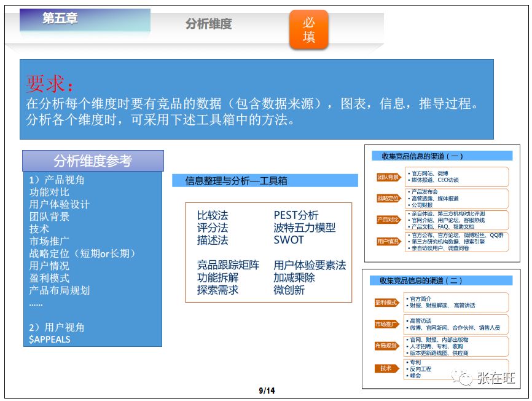
Task: Select the 人才招聘、专利、收购 bullet
Action: click(435, 346)
